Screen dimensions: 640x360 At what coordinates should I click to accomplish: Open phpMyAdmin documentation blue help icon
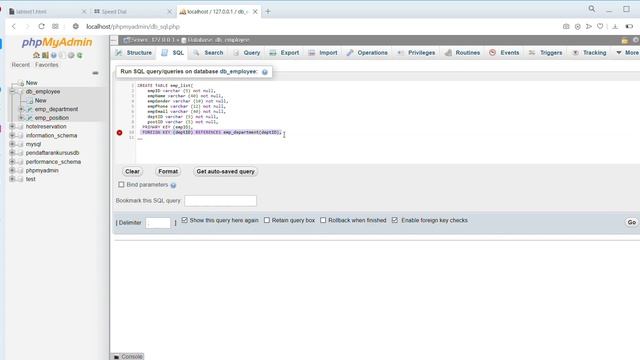(x=53, y=55)
